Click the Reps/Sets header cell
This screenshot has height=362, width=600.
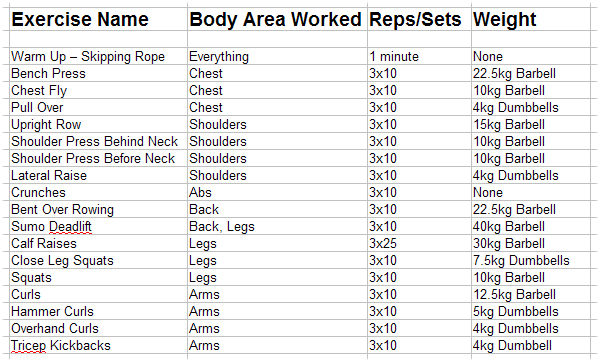pos(419,19)
